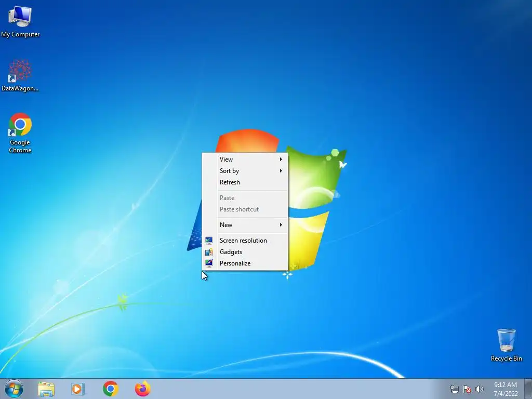Choose Screen resolution in context menu
This screenshot has width=532, height=399.
point(245,240)
